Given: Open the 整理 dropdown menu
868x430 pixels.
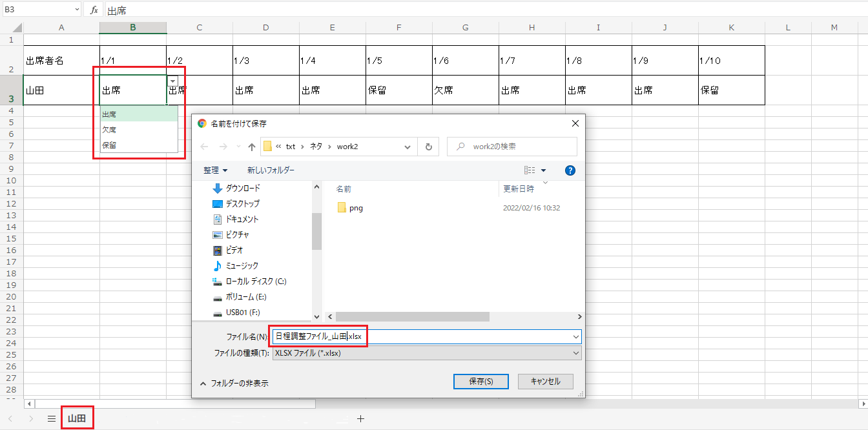Looking at the screenshot, I should (215, 170).
